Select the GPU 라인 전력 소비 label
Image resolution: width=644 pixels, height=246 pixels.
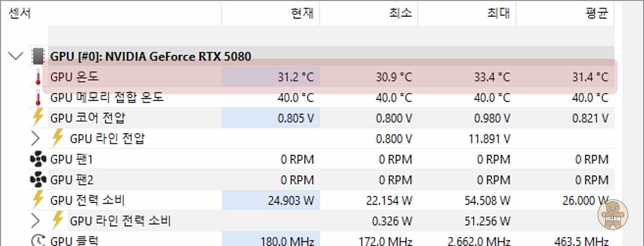click(x=120, y=220)
